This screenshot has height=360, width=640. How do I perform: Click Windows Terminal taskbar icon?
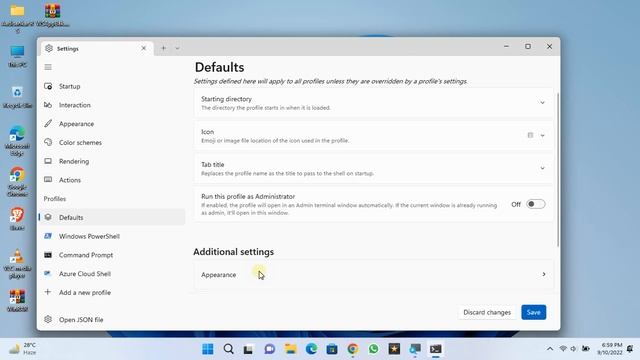pos(436,349)
